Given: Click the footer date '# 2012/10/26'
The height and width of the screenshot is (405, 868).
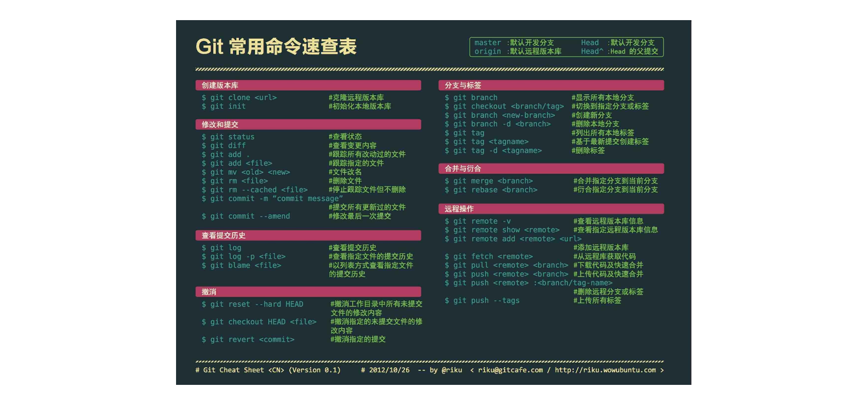Looking at the screenshot, I should tap(385, 370).
